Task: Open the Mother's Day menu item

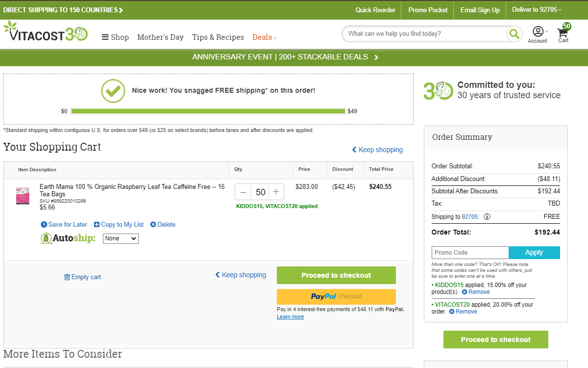Action: pos(160,37)
